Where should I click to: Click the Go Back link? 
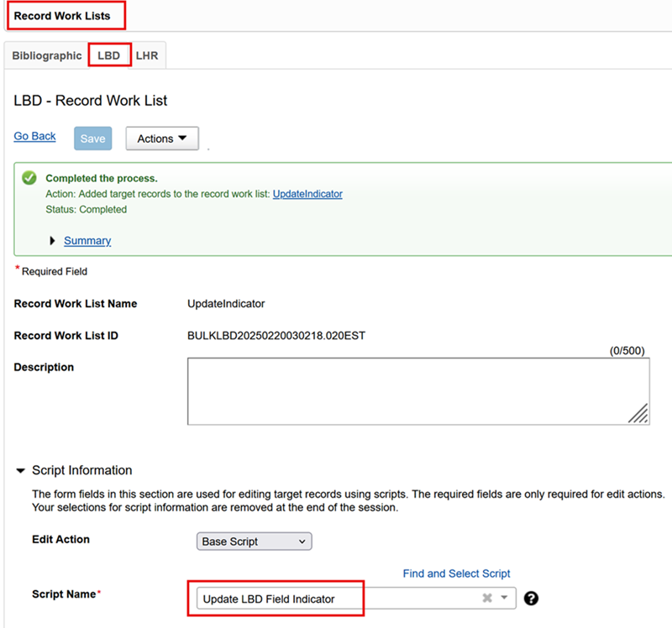(x=35, y=136)
